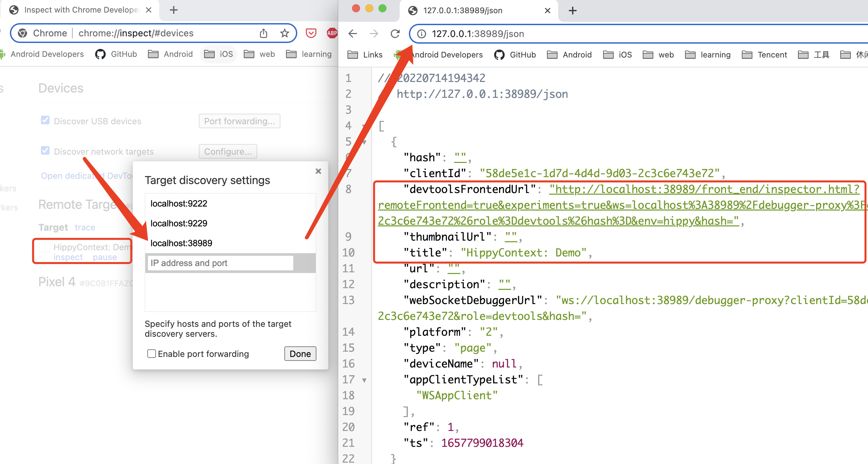
Task: Open the Adblock Plus extension
Action: coord(332,33)
